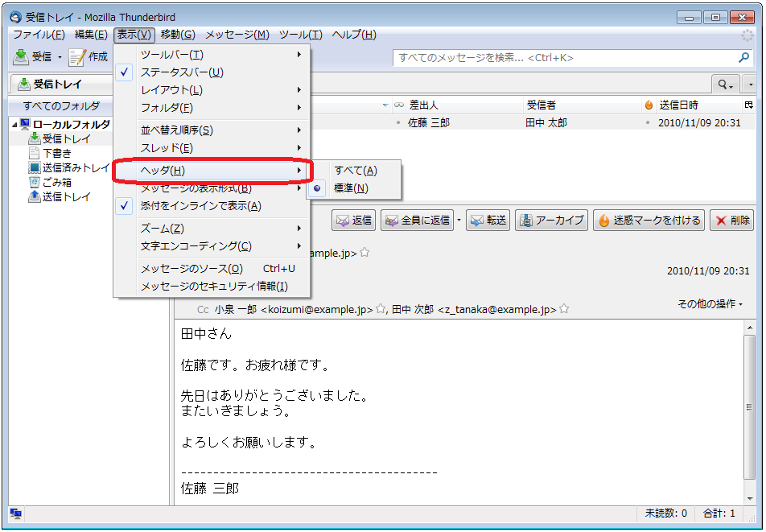Click the Get Mail (受信) toolbar icon

tap(21, 57)
